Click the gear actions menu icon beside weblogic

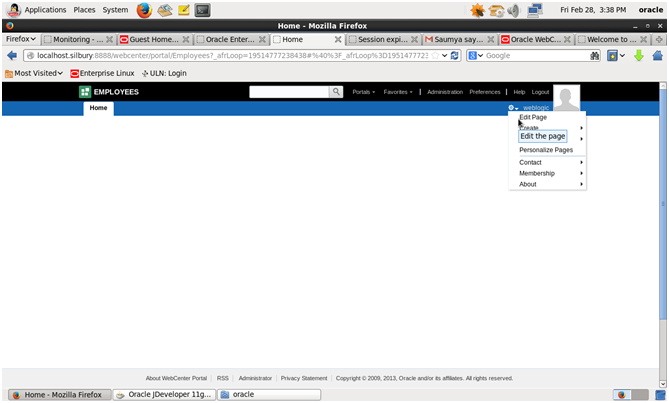pos(513,108)
